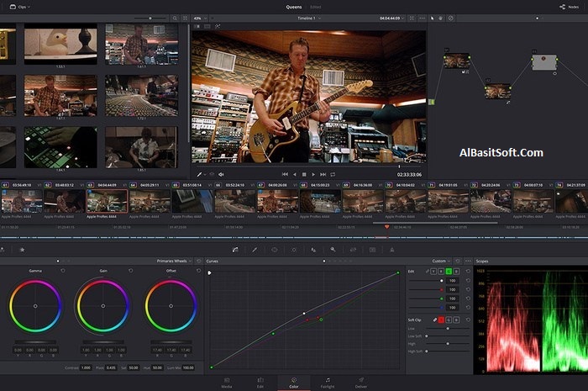Open the Power Window palette
Viewport: 588px width, 391px height.
click(275, 250)
